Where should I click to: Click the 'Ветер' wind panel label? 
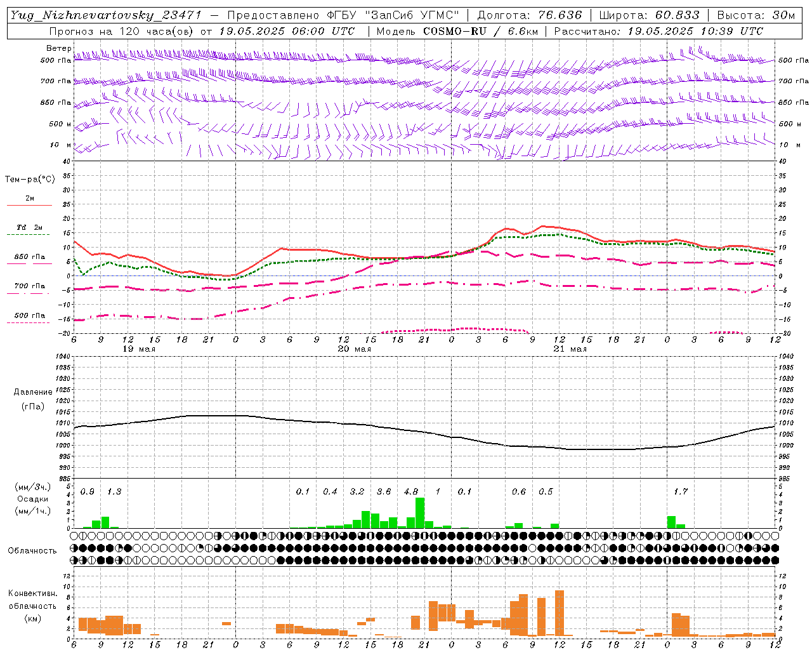[58, 48]
